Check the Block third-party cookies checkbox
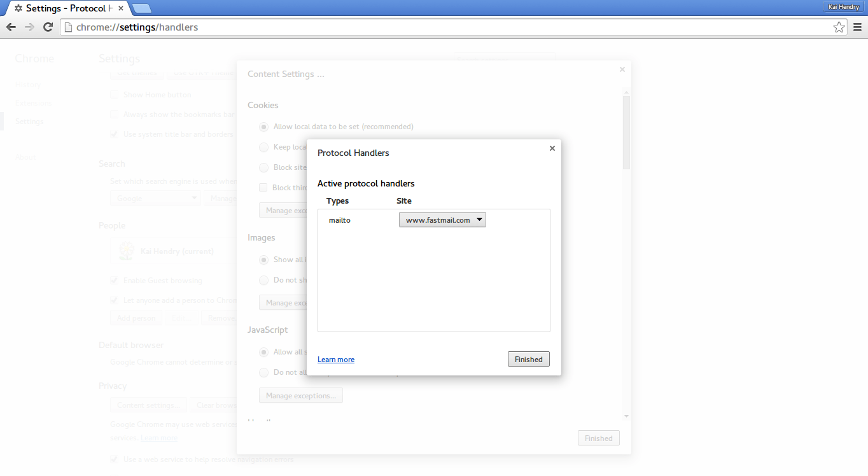Viewport: 868px width, 476px height. pyautogui.click(x=263, y=187)
